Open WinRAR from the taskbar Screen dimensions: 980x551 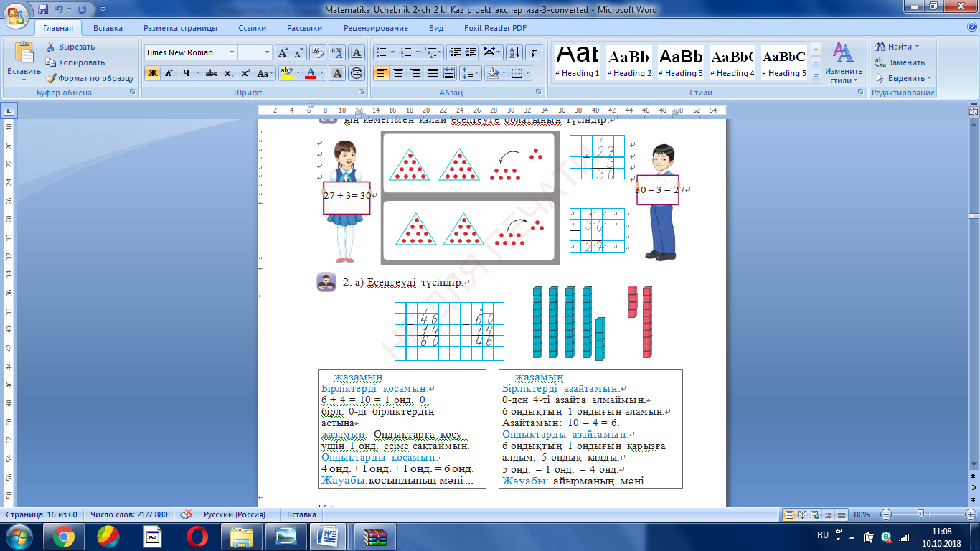pos(375,536)
